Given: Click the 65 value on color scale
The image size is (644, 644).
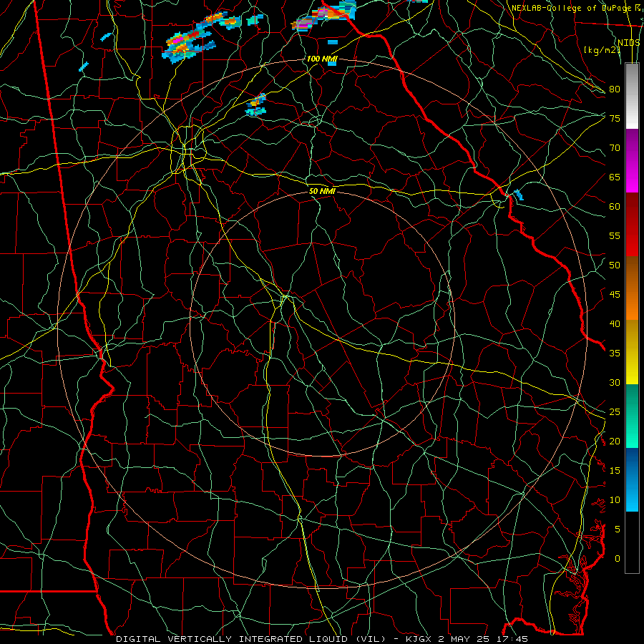Looking at the screenshot, I should click(x=615, y=177).
